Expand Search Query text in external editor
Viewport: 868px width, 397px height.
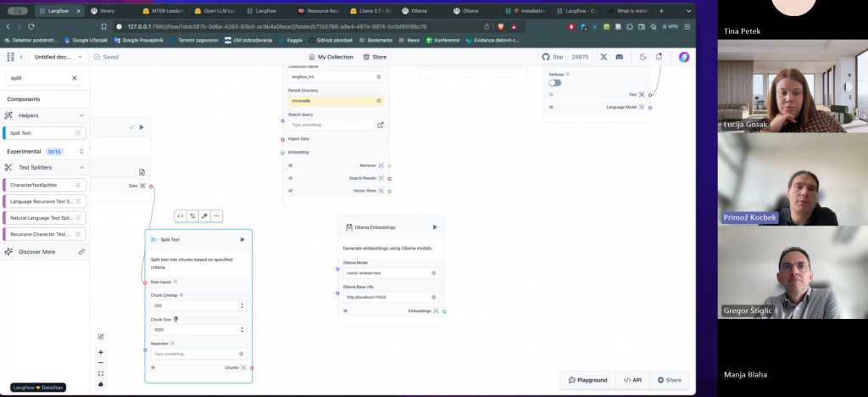click(x=381, y=126)
